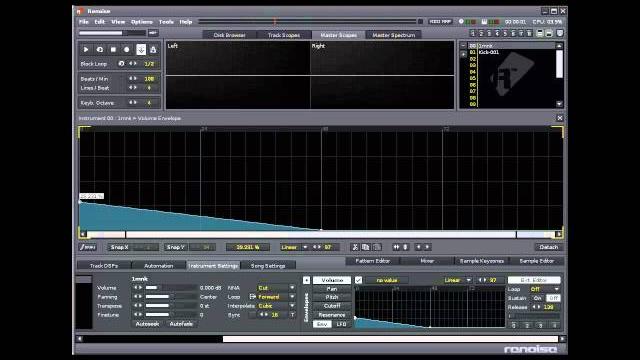Click the instrument Volume slider
Viewport: 640px width, 360px height.
coord(171,287)
